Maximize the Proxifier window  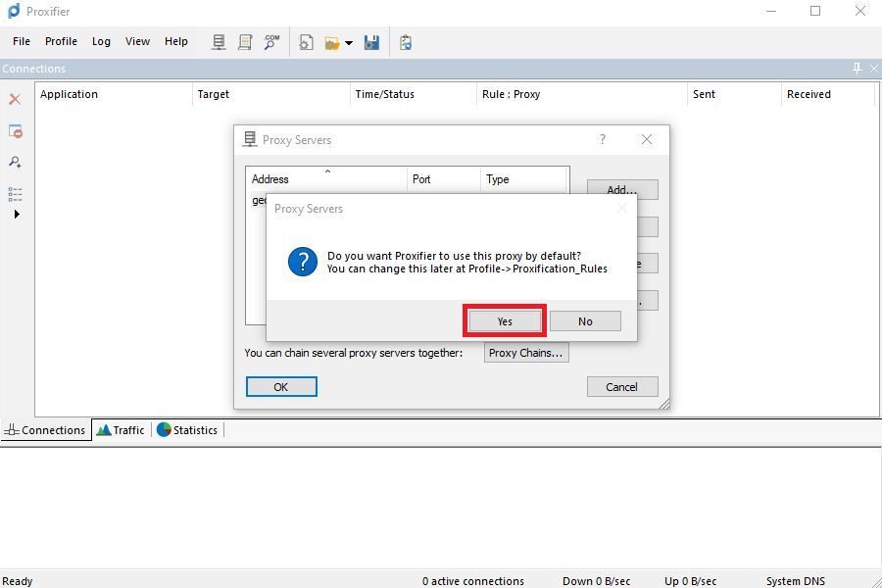(815, 11)
